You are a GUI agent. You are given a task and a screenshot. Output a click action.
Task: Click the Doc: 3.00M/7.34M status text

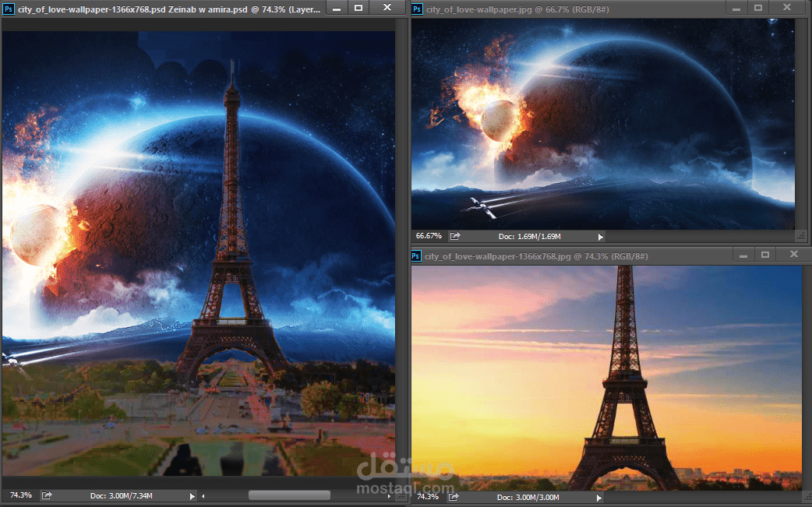click(x=122, y=495)
